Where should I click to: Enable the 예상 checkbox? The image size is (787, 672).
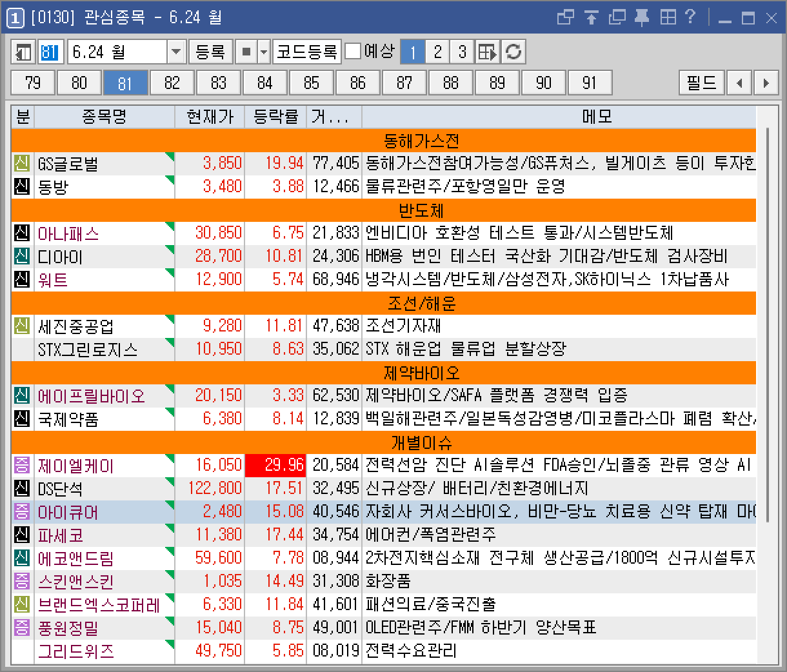pos(353,52)
